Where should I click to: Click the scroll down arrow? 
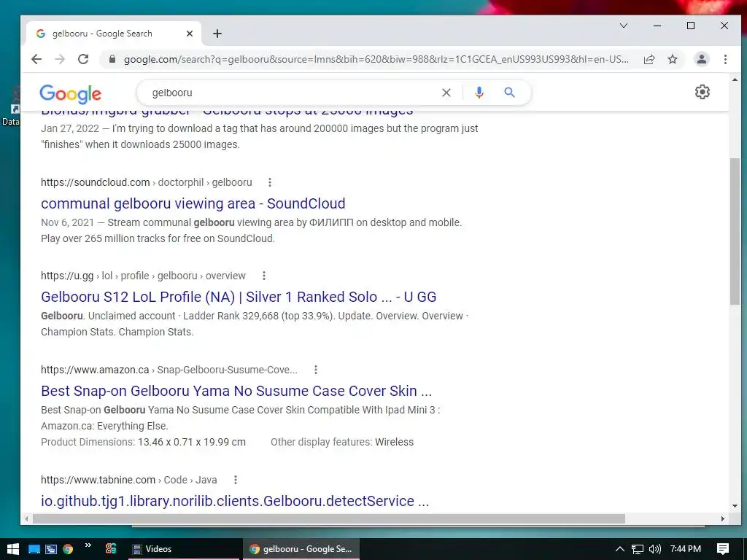[x=735, y=506]
